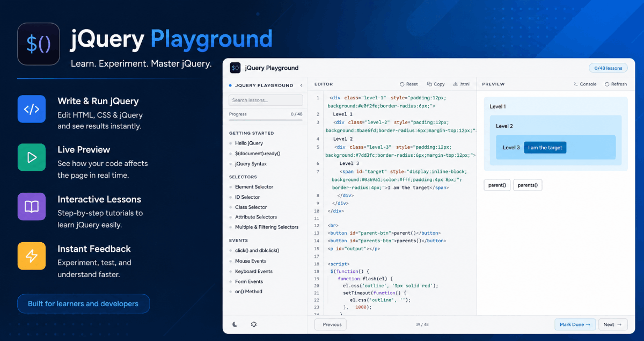Click the 'Interactive Lessons' heading

[x=99, y=199]
